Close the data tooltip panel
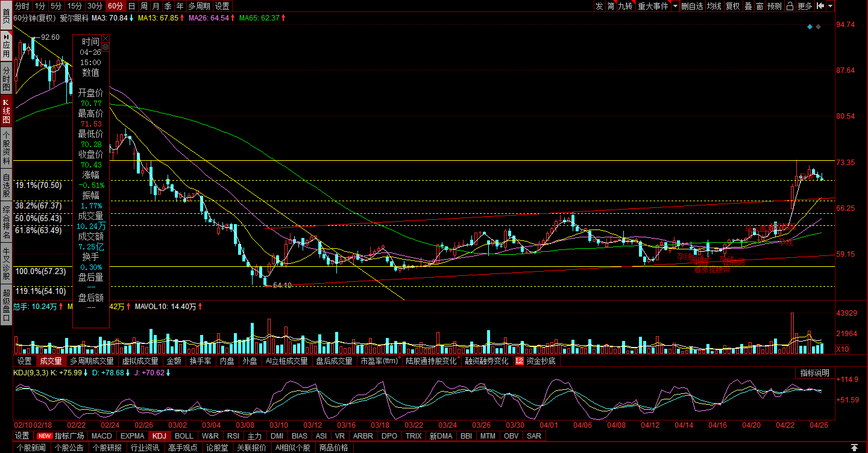This screenshot has width=868, height=453. [x=106, y=38]
